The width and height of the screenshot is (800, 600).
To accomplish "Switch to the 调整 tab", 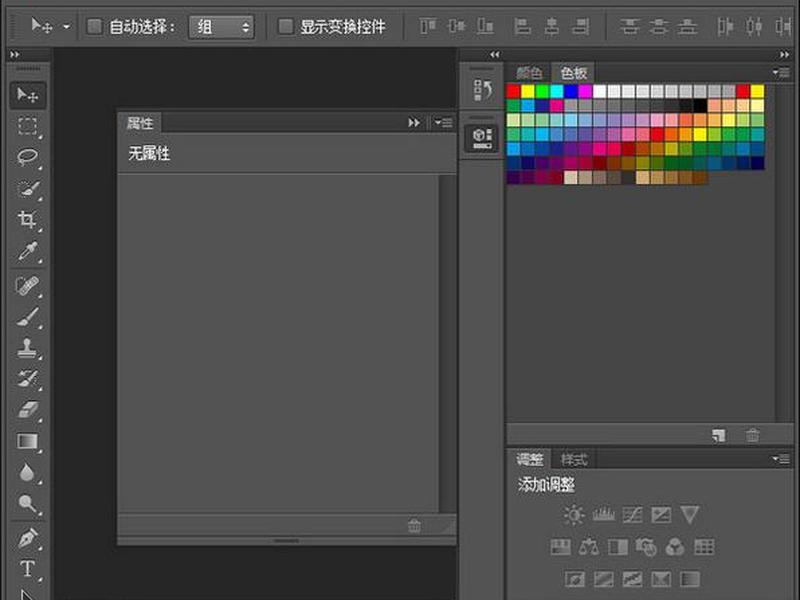I will 529,460.
